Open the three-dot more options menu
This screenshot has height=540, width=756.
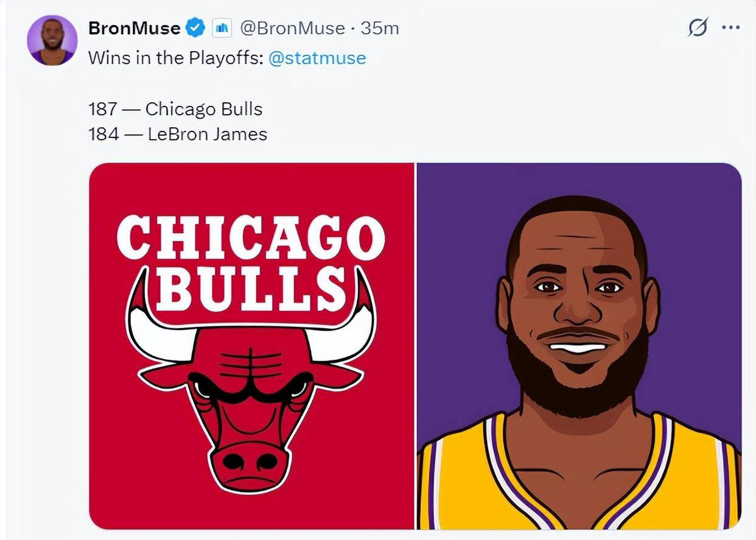coord(730,27)
